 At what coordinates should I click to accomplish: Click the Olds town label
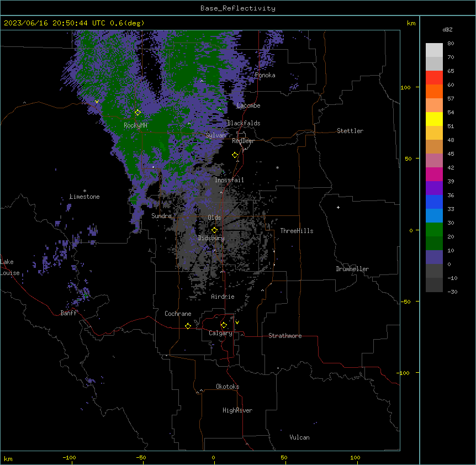pos(214,218)
